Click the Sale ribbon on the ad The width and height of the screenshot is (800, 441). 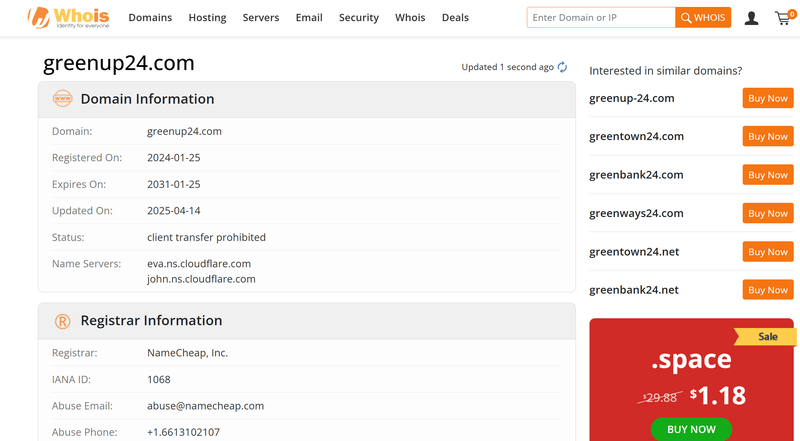pyautogui.click(x=766, y=336)
